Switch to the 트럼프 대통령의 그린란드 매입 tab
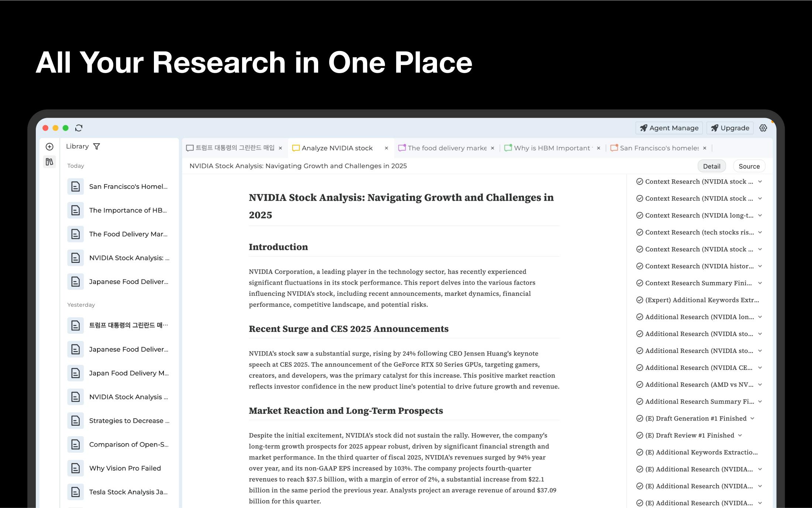 [x=235, y=148]
